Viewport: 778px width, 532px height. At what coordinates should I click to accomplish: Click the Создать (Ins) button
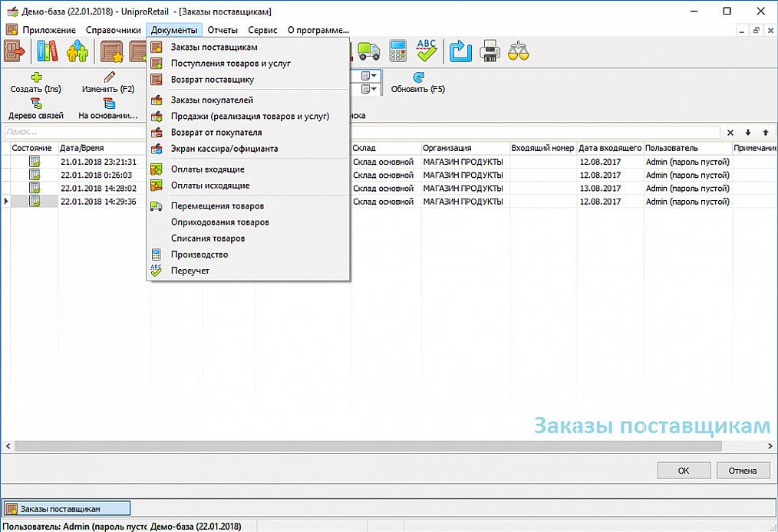36,83
